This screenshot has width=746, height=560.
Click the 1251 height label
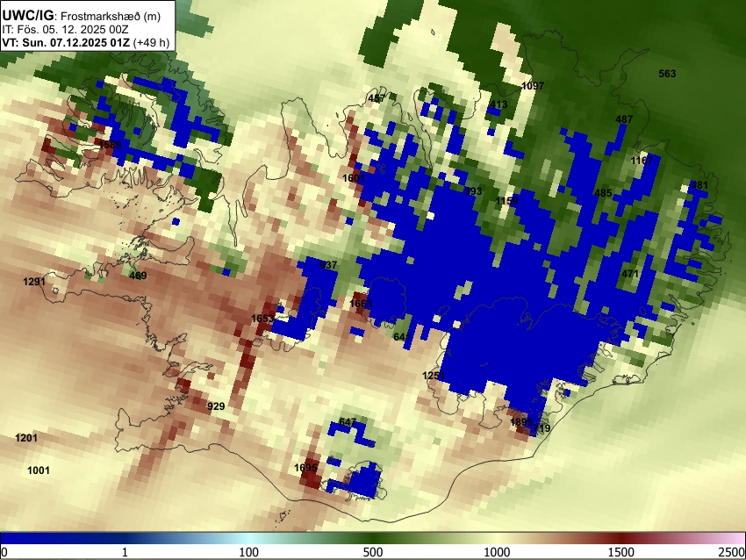[434, 376]
